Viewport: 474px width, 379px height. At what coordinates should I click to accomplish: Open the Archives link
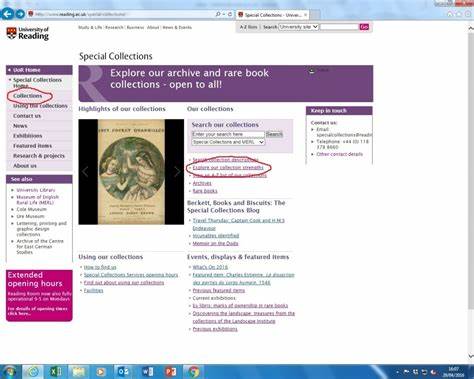(202, 183)
